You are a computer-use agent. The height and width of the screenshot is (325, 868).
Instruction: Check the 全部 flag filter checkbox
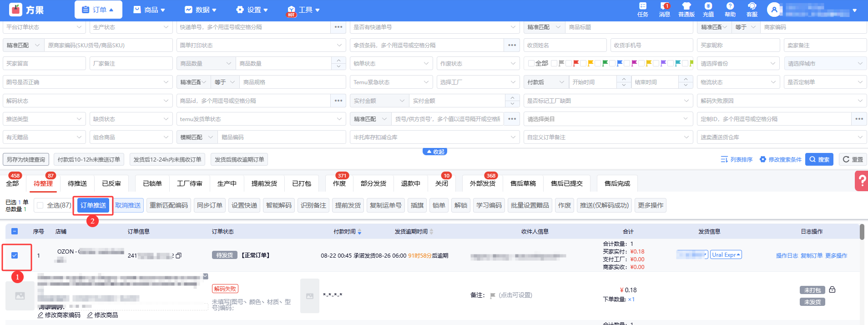coord(531,64)
